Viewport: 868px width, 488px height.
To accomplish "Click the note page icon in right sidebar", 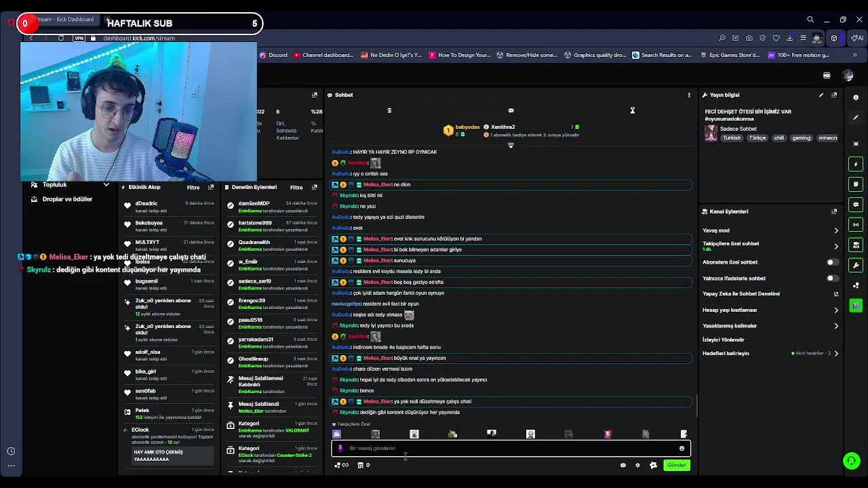I will pos(856,184).
